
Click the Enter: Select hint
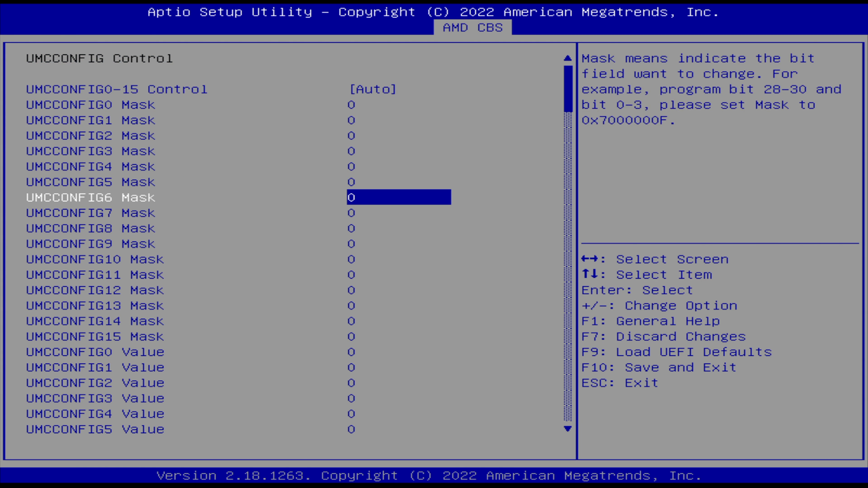tap(637, 290)
